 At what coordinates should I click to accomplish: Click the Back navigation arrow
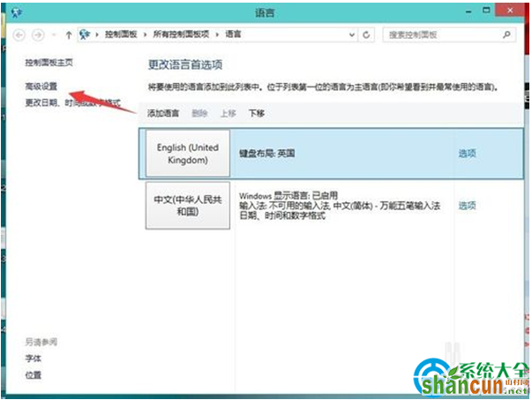click(19, 35)
